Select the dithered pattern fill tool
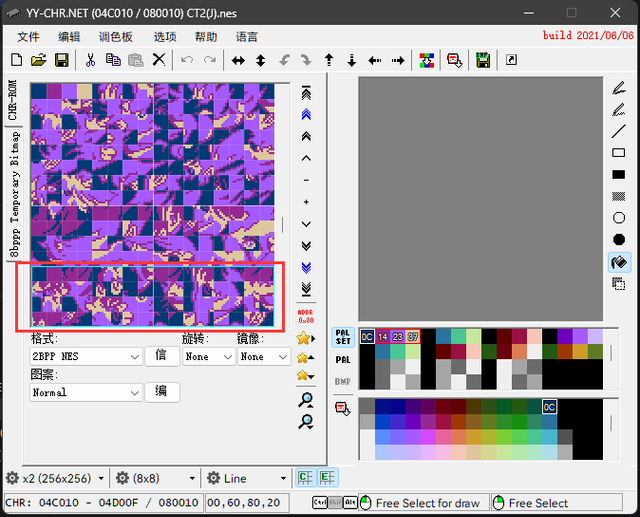 click(x=619, y=196)
